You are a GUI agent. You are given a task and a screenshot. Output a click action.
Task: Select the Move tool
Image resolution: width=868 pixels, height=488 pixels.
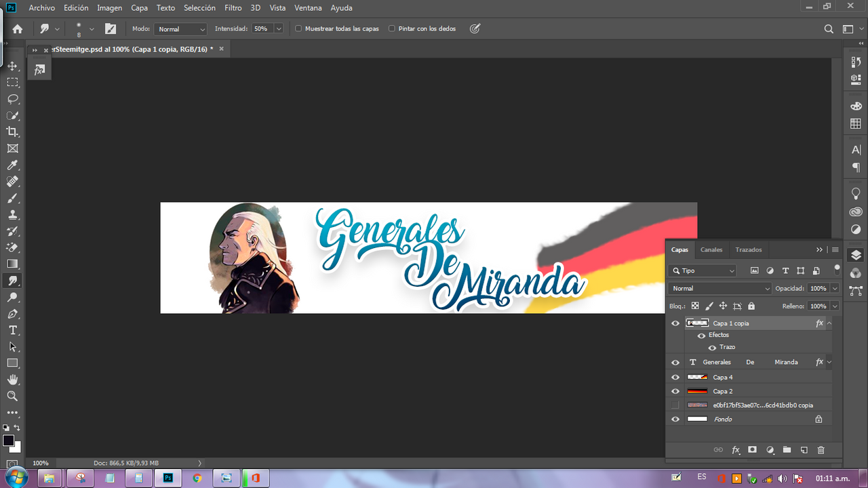12,66
